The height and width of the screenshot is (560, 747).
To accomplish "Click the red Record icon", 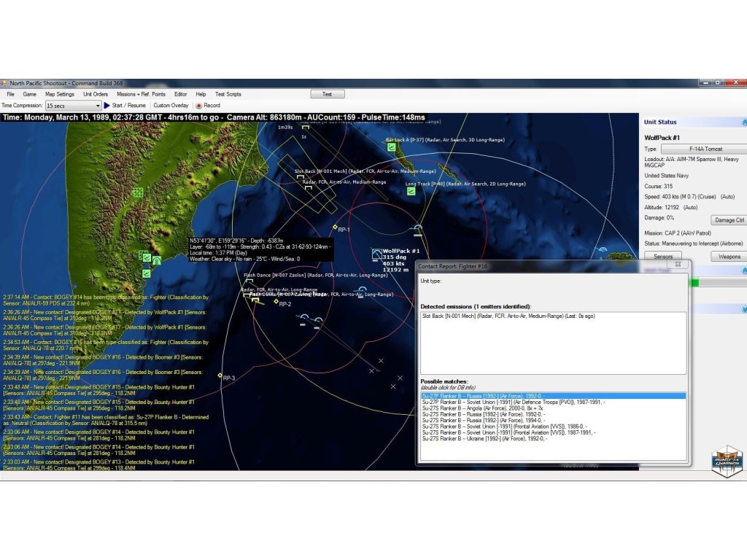I will pos(199,106).
